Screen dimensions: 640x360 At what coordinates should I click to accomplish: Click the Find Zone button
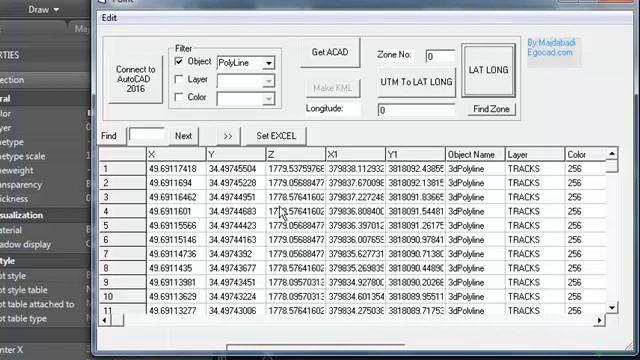pyautogui.click(x=491, y=109)
